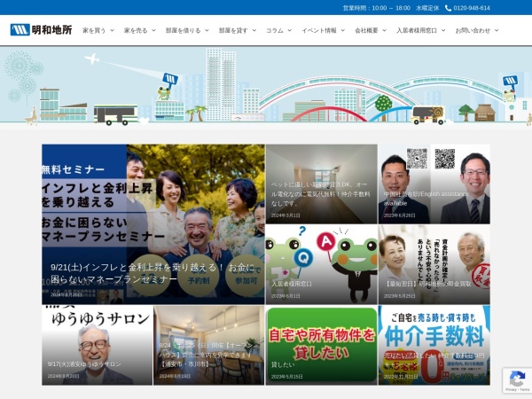Open the 自宅や所有物件を貸したい card
Image resolution: width=532 pixels, height=399 pixels.
[322, 345]
